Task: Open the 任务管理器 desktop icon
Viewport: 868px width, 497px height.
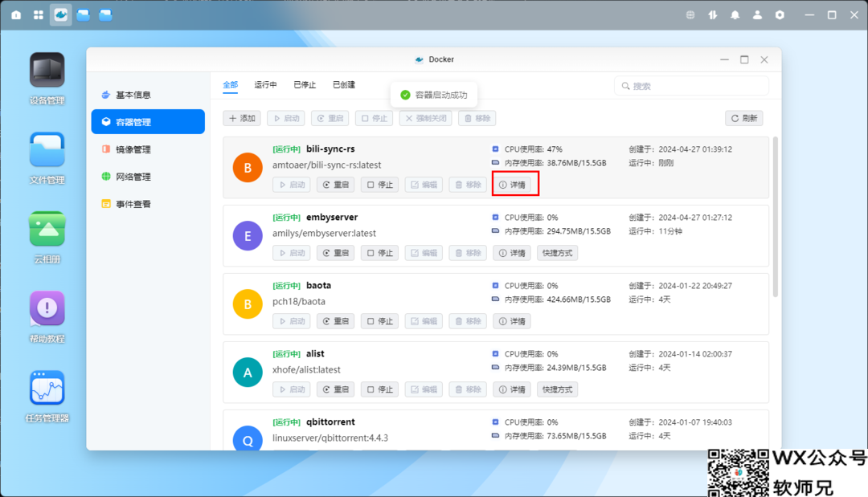Action: tap(47, 388)
